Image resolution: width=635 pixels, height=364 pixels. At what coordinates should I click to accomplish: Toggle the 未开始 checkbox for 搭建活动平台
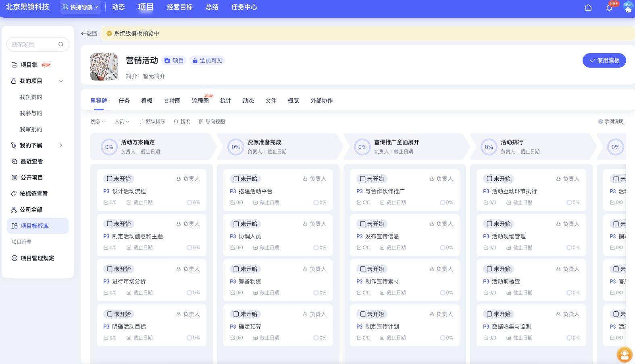coord(236,179)
